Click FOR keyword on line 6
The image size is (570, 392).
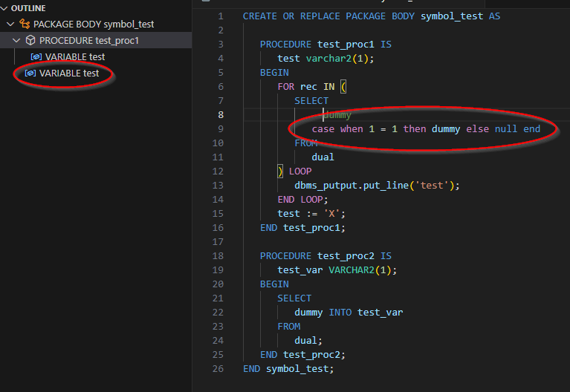tap(285, 87)
